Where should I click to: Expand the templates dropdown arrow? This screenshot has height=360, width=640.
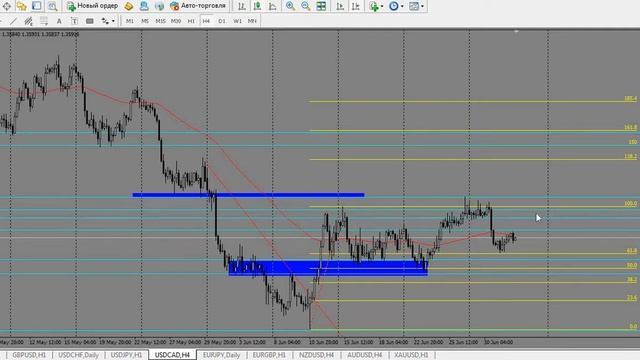[x=422, y=6]
